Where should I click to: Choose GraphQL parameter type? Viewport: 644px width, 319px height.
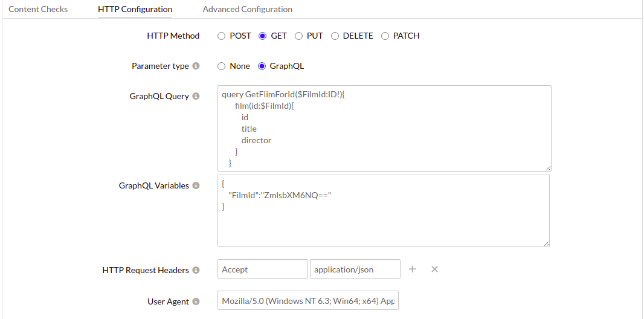tap(262, 66)
